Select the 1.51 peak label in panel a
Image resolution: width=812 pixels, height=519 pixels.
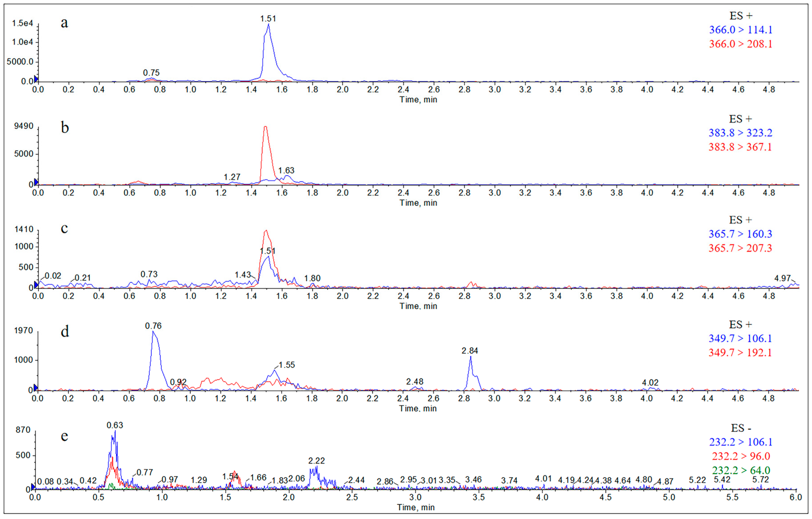pos(268,19)
